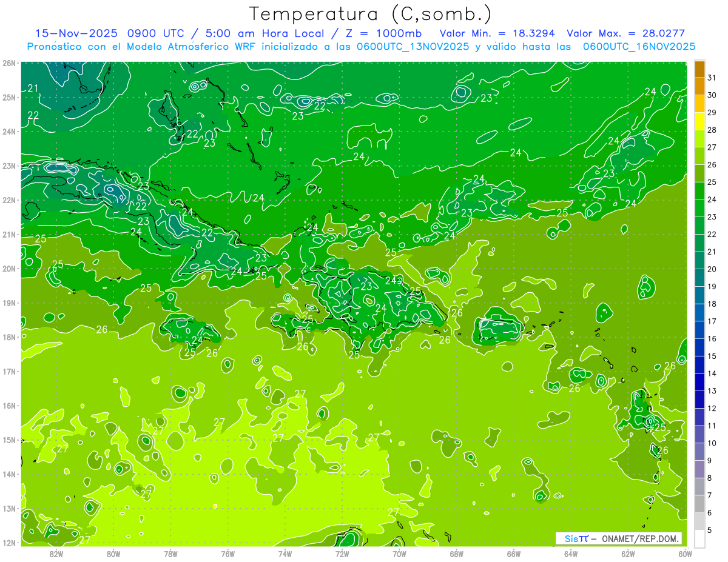Click the color scale label 7
The image size is (728, 562).
tap(710, 495)
